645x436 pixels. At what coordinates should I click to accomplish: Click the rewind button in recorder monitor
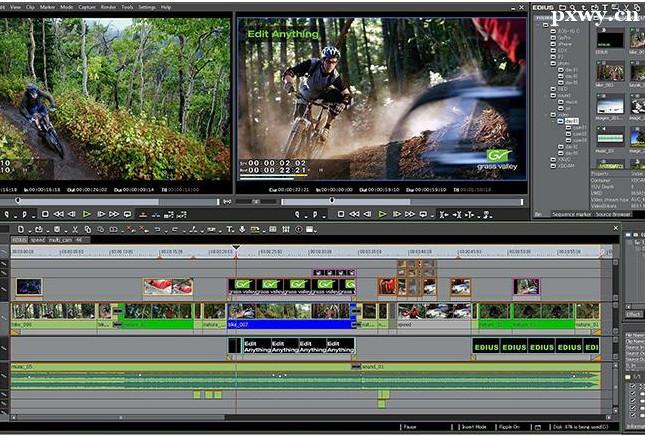pyautogui.click(x=354, y=214)
